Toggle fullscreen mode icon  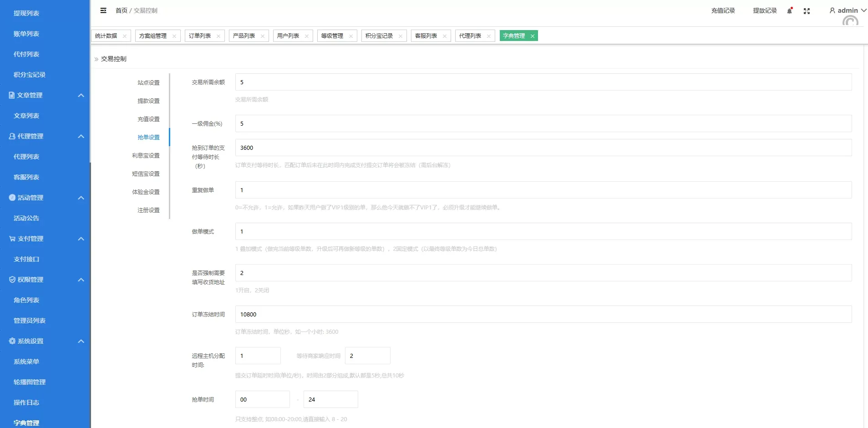[807, 11]
